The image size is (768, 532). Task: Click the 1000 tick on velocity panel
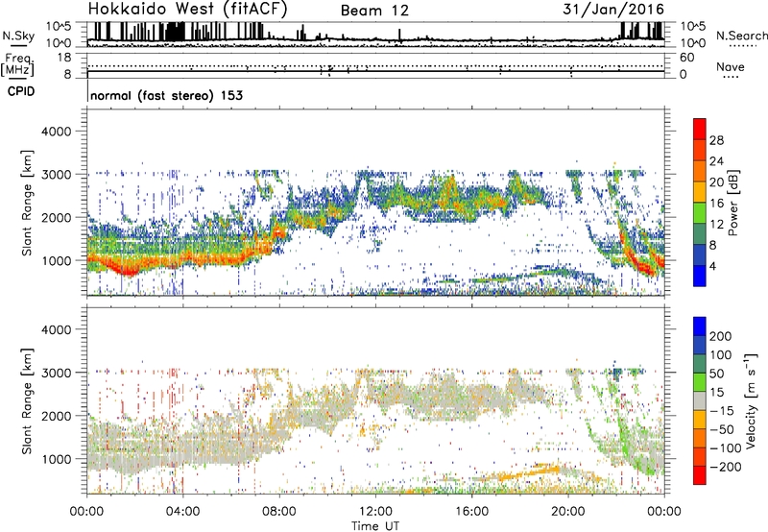point(56,459)
